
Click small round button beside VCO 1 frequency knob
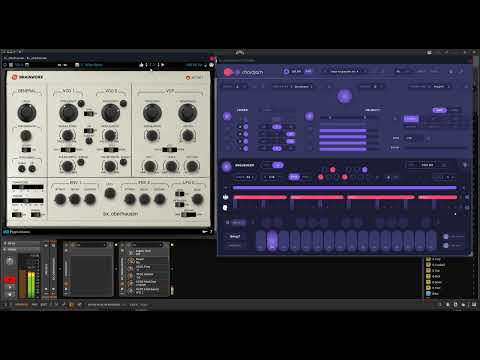[x=81, y=103]
